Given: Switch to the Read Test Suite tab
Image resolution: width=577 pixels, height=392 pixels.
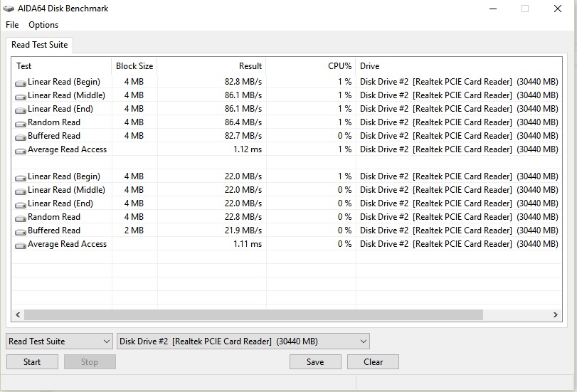Looking at the screenshot, I should click(40, 45).
